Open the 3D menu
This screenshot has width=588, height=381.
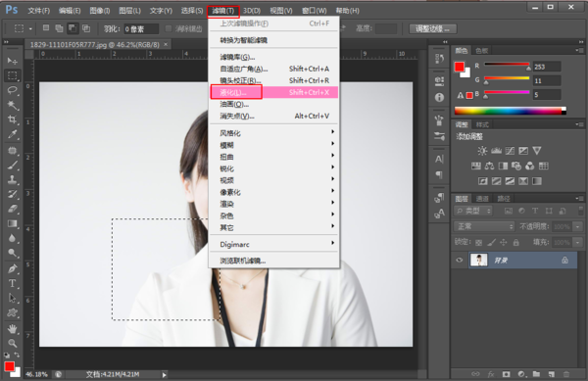pyautogui.click(x=252, y=11)
